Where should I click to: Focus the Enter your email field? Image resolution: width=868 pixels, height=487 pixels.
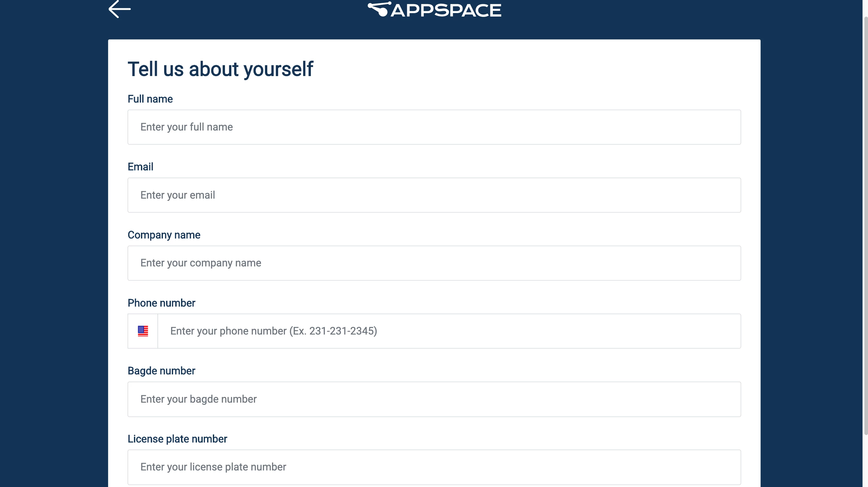pos(434,195)
